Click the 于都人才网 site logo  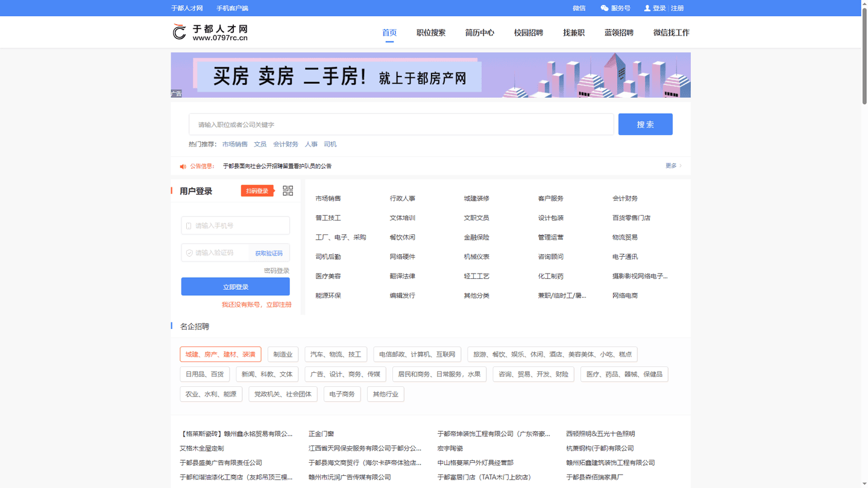pyautogui.click(x=210, y=33)
